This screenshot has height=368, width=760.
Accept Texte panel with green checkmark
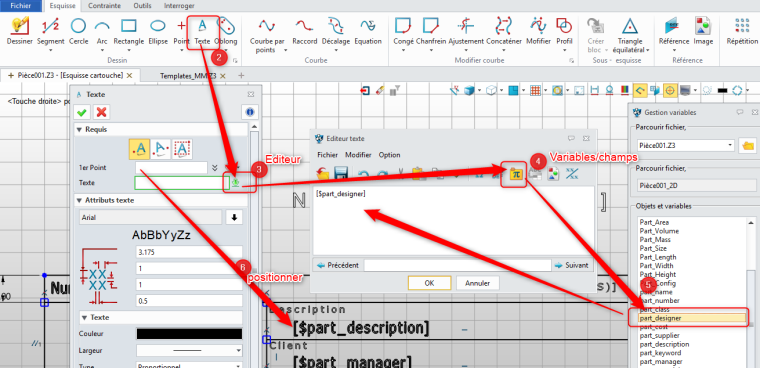coord(82,112)
